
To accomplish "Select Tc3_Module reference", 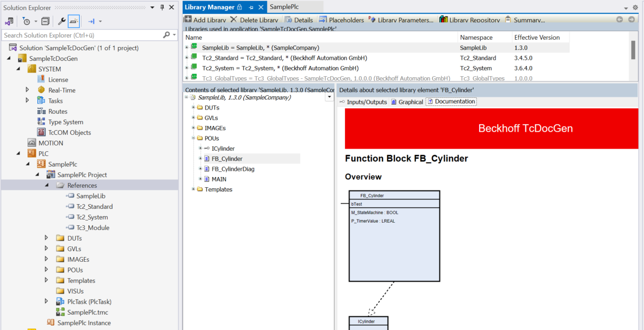I will [x=92, y=227].
